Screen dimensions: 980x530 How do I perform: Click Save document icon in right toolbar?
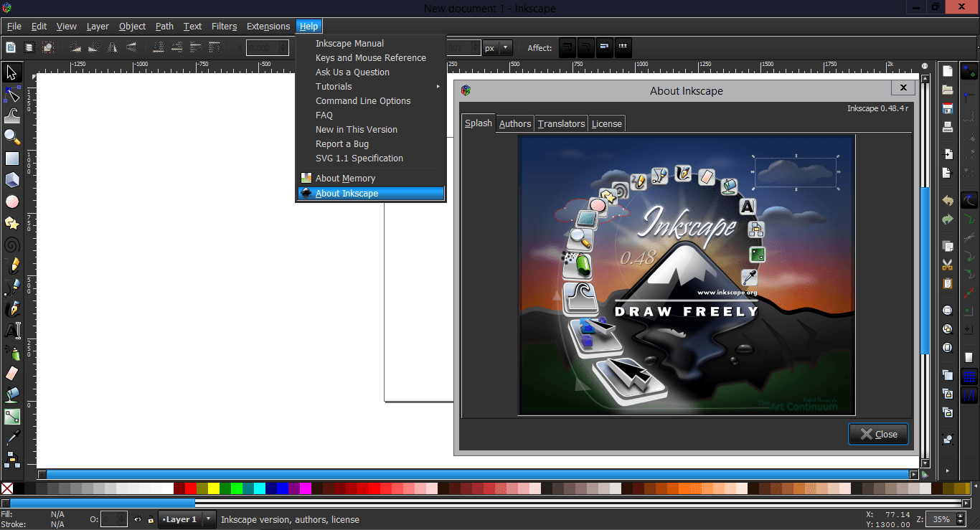(x=948, y=108)
